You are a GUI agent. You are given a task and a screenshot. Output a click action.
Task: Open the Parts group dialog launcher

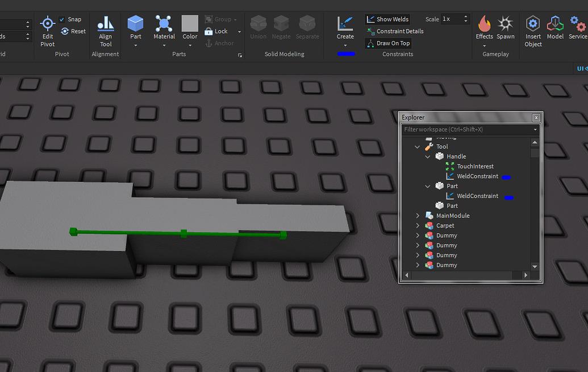240,56
